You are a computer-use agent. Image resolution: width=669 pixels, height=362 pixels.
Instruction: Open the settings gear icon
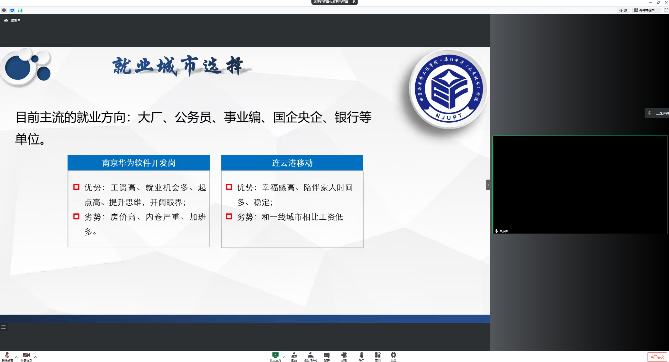point(393,356)
